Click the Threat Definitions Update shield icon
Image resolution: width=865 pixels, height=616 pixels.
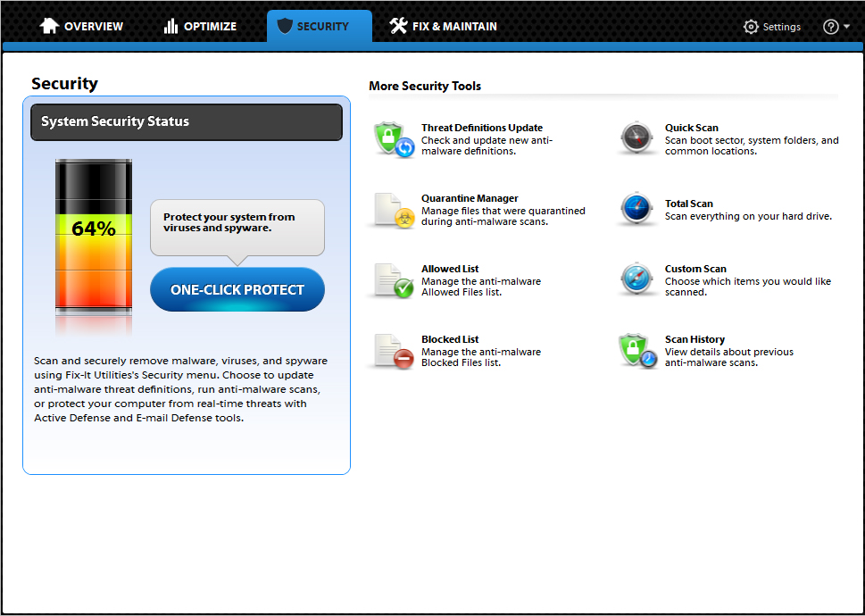click(394, 140)
